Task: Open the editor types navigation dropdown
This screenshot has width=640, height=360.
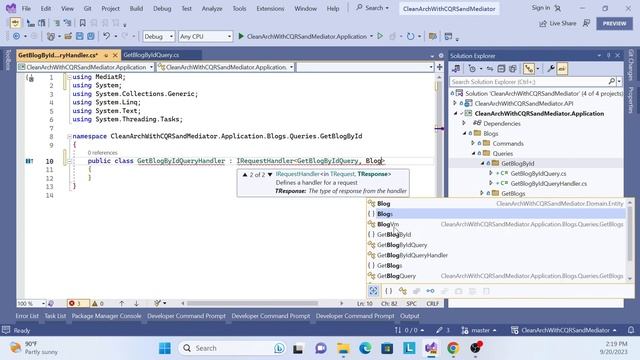Action: (225, 67)
